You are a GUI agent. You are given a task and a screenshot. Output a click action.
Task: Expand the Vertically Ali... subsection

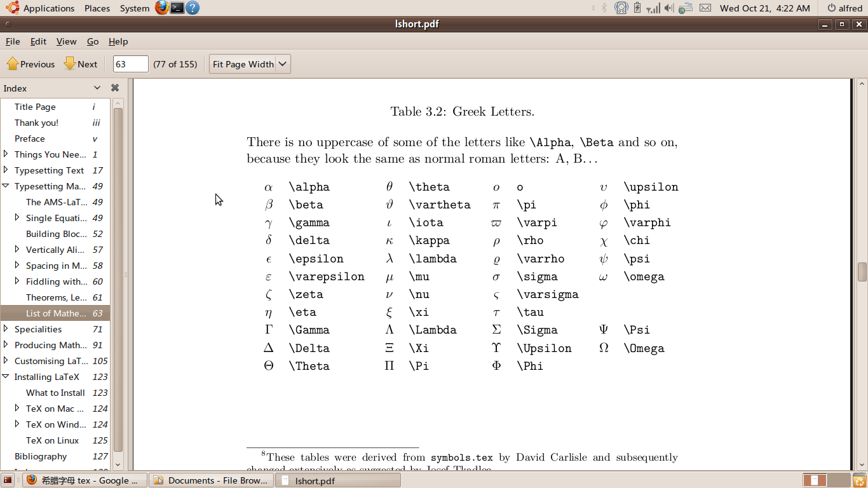pyautogui.click(x=17, y=249)
